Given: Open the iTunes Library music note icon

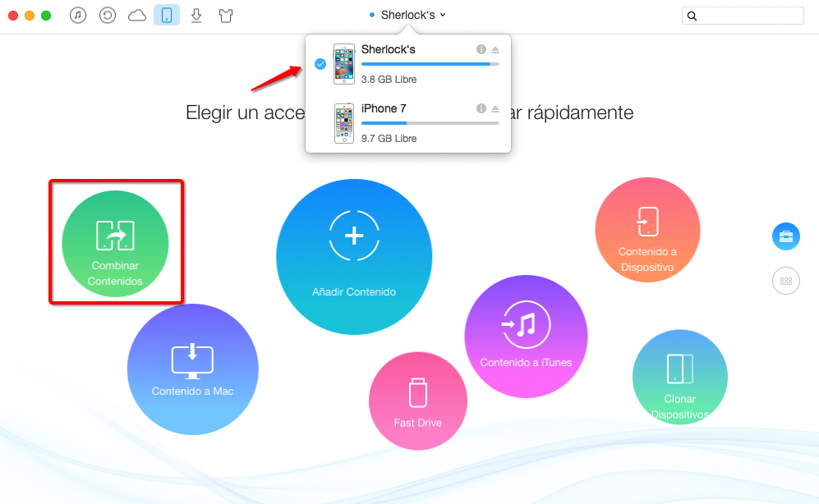Looking at the screenshot, I should coord(78,15).
